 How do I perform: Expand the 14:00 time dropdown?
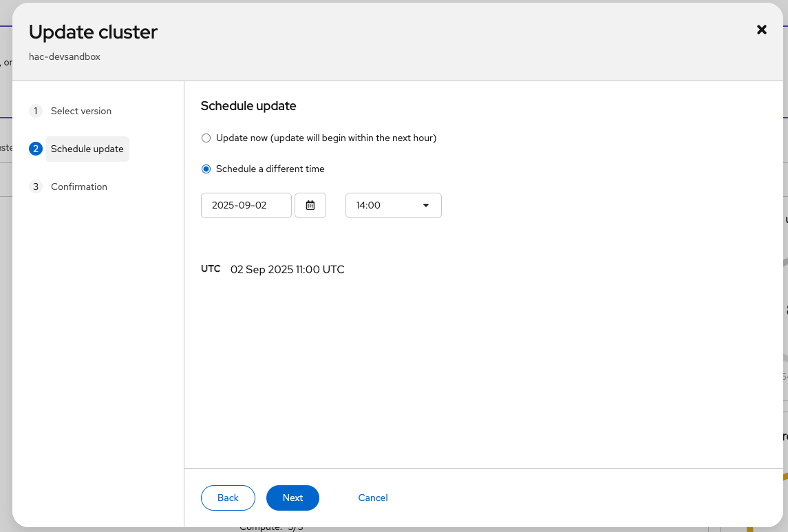[393, 205]
